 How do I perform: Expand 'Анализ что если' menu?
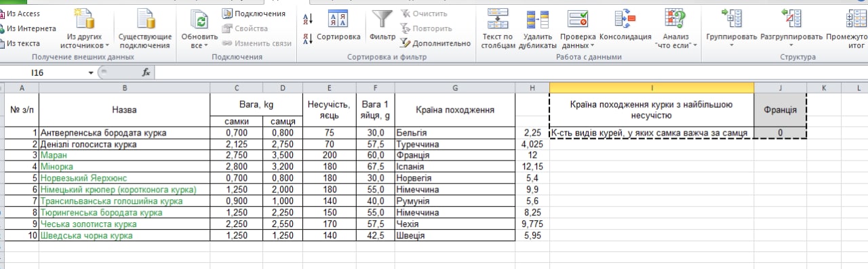(675, 29)
